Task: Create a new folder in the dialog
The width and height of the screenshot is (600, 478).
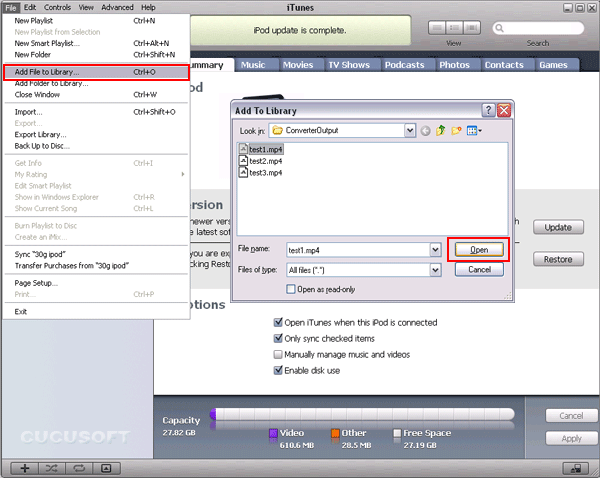Action: coord(458,131)
